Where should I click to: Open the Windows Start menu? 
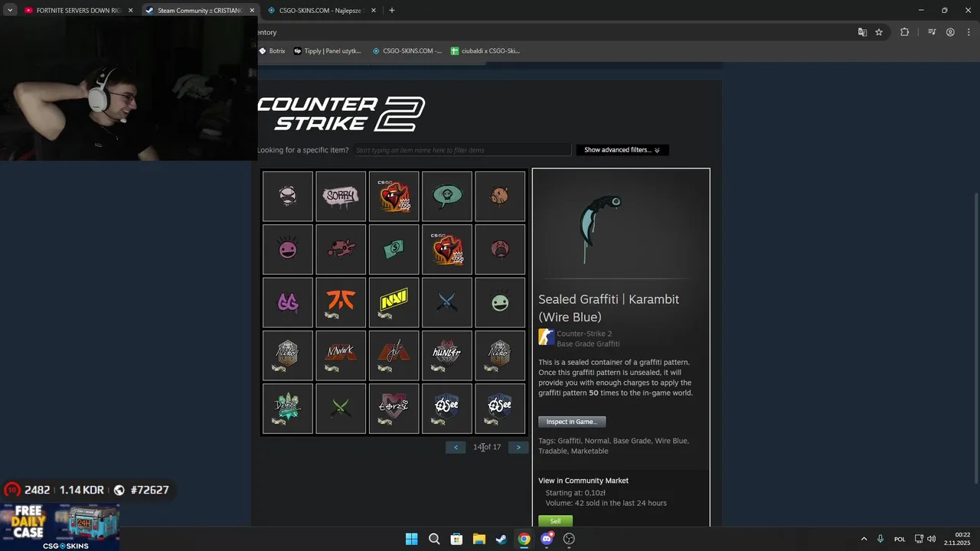pos(411,539)
